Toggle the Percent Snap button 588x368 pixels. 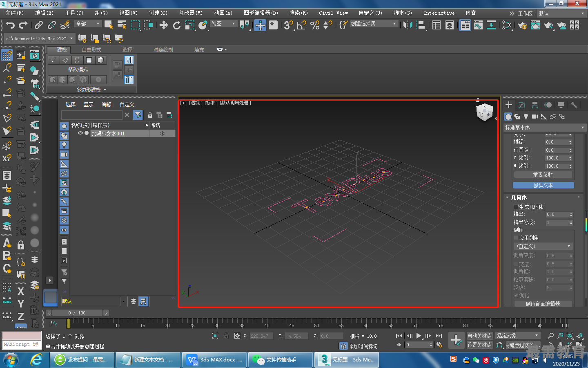point(314,25)
